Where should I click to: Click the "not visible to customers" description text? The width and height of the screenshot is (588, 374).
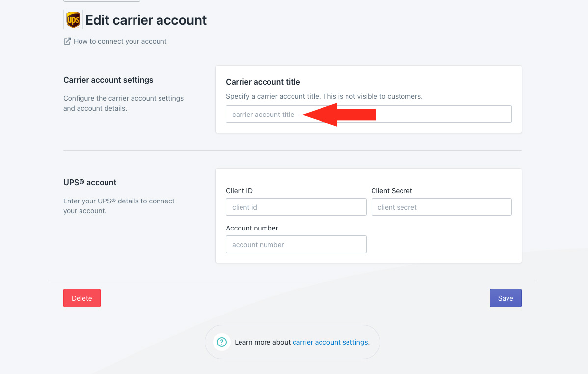[324, 96]
